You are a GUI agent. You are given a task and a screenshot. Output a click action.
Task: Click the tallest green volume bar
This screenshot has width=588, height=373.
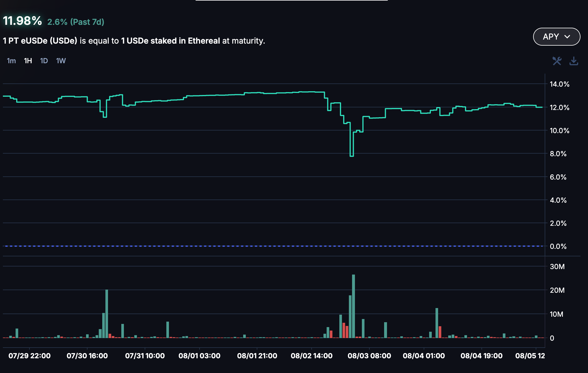pyautogui.click(x=353, y=306)
